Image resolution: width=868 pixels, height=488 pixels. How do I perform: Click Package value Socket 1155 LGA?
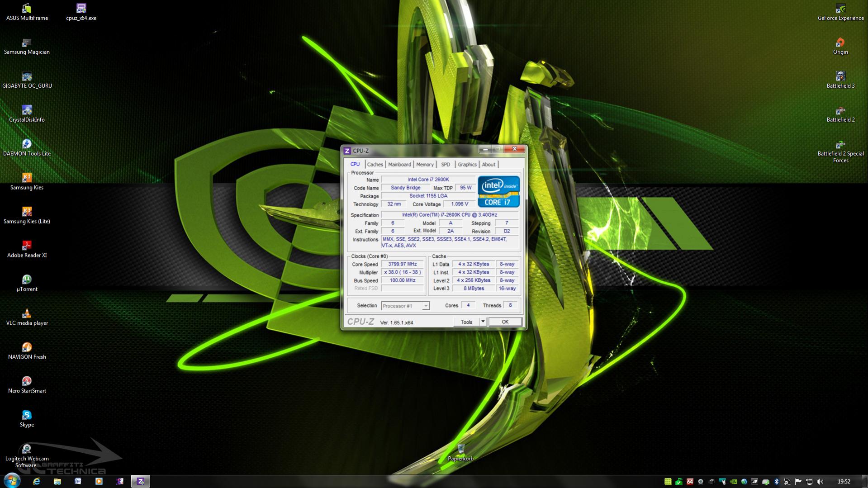[x=428, y=196]
